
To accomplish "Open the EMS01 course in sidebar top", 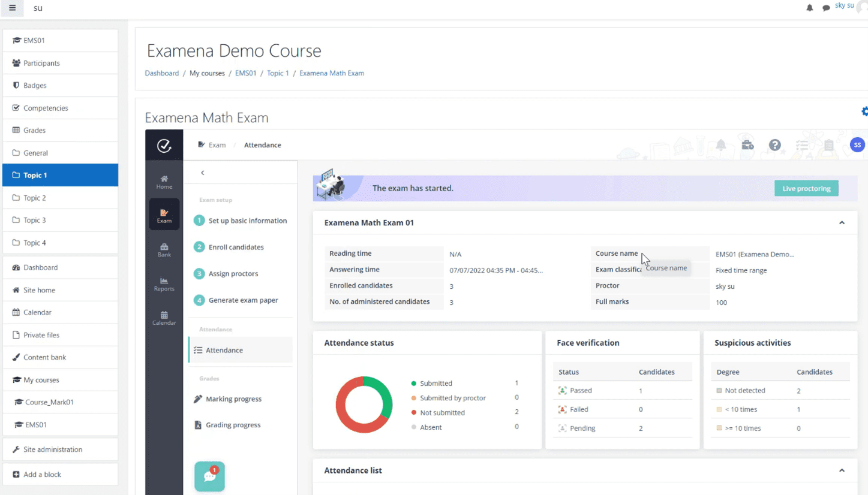I will click(x=60, y=41).
